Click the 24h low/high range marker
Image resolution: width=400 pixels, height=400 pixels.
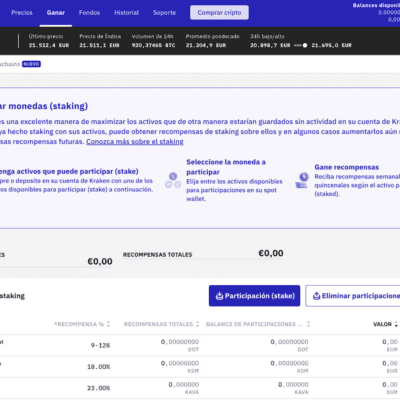[305, 45]
